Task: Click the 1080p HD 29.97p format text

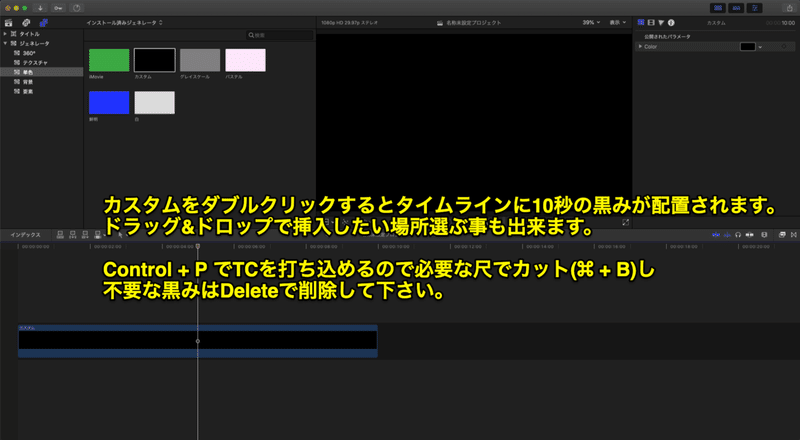Action: pyautogui.click(x=349, y=23)
